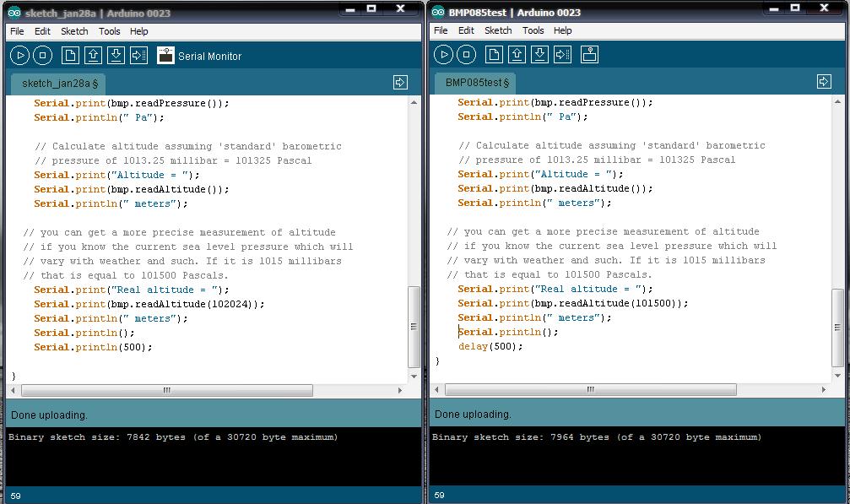Click "Binary sketch size: 7842 bytes" console text
The width and height of the screenshot is (850, 504).
point(173,436)
